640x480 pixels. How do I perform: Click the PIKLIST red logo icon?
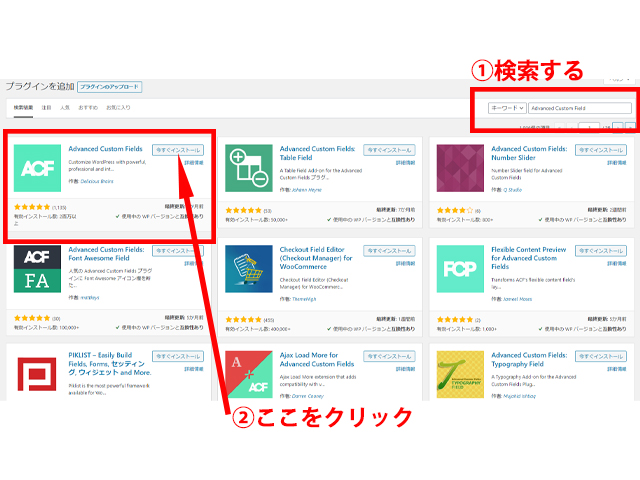(x=37, y=374)
